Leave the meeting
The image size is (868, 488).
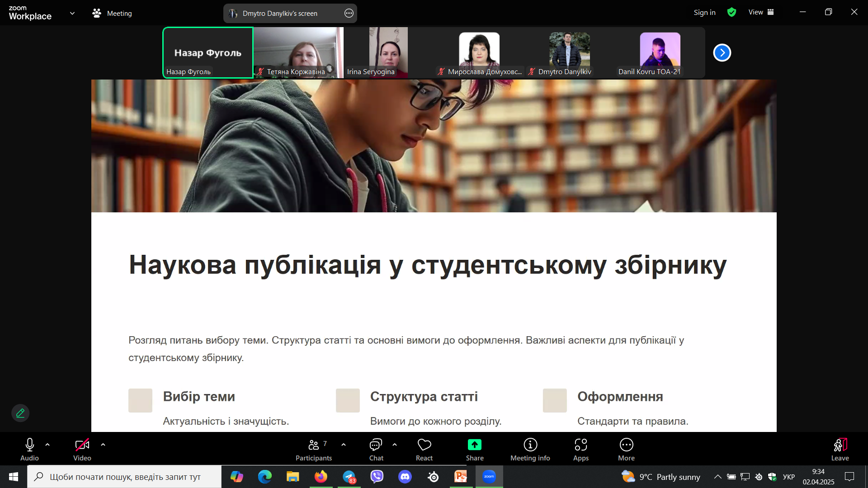tap(840, 450)
